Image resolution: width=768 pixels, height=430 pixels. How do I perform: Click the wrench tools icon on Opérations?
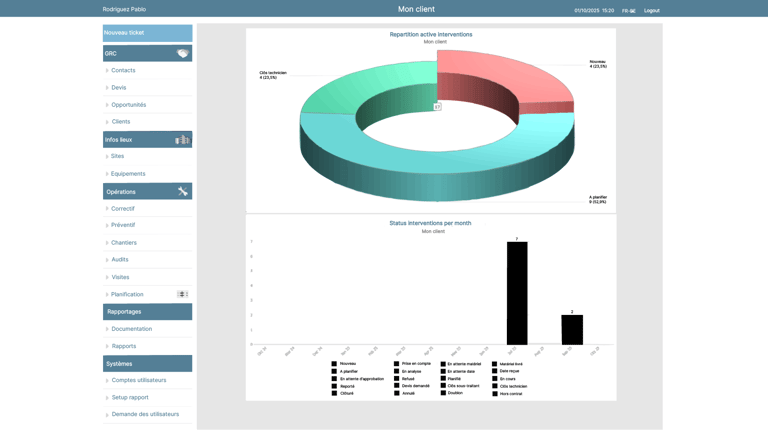[183, 191]
